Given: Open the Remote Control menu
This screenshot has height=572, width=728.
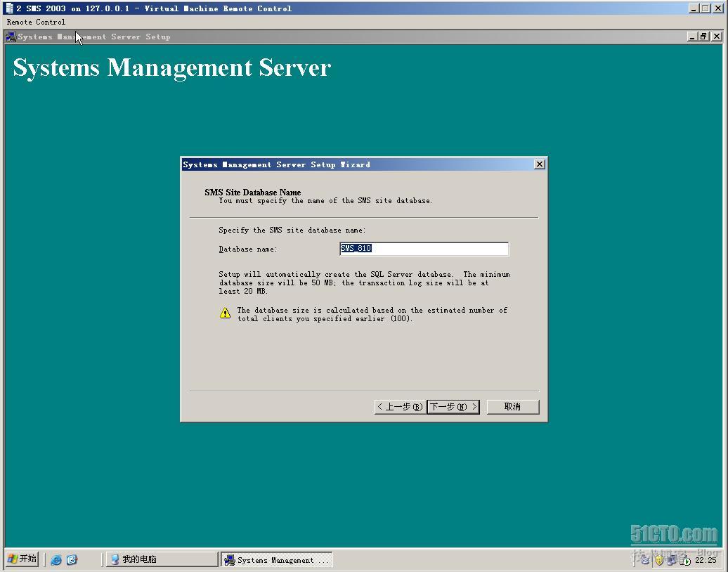Looking at the screenshot, I should click(36, 22).
